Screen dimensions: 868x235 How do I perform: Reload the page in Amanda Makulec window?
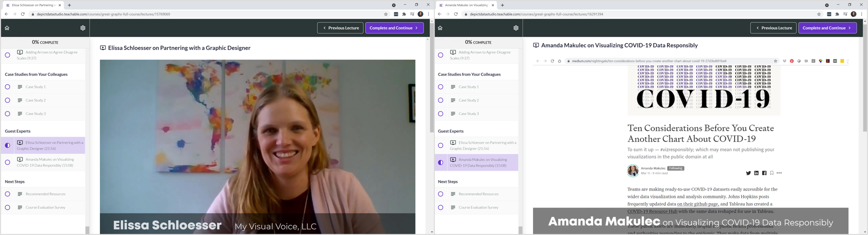(456, 14)
